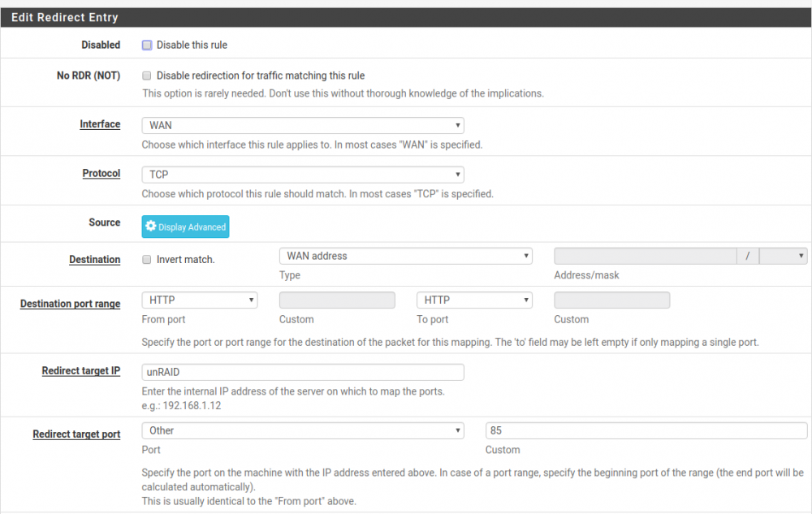812x514 pixels.
Task: Open the Protocol dropdown showing TCP
Action: click(x=303, y=175)
